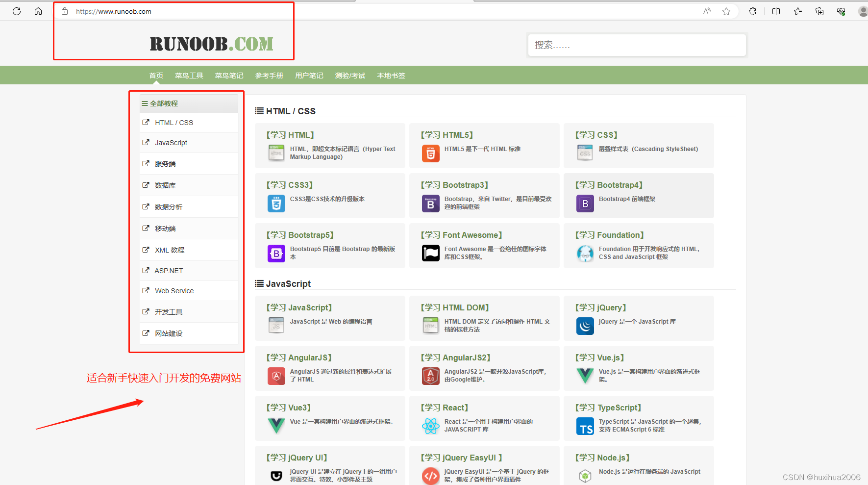Select 服务端 in sidebar
Screen dimensions: 868x485
[189, 164]
